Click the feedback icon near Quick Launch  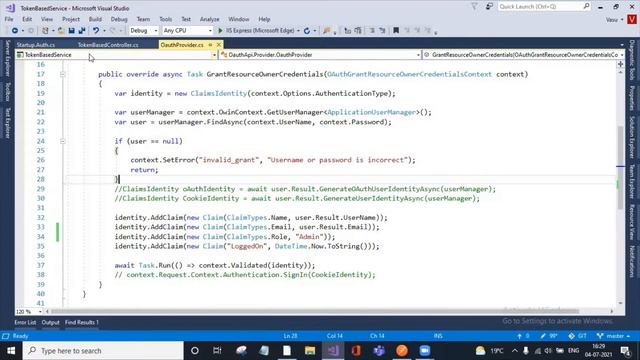click(489, 7)
